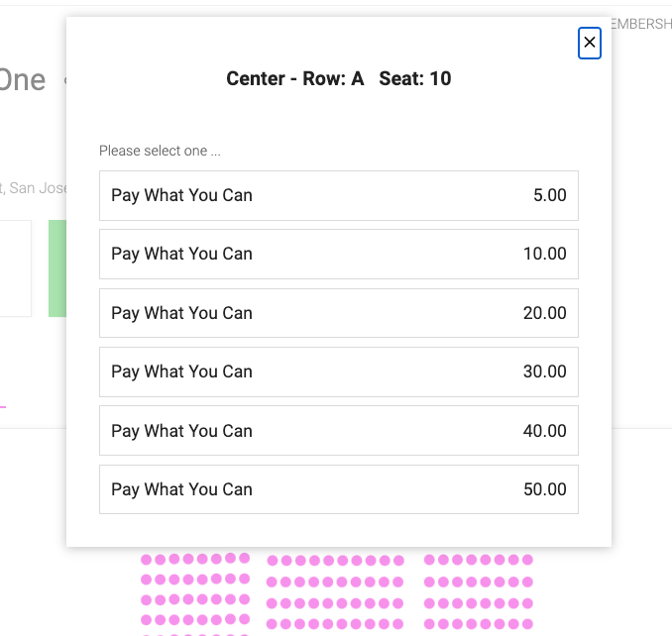The height and width of the screenshot is (636, 672).
Task: Open the Membership link in the header
Action: [x=641, y=24]
